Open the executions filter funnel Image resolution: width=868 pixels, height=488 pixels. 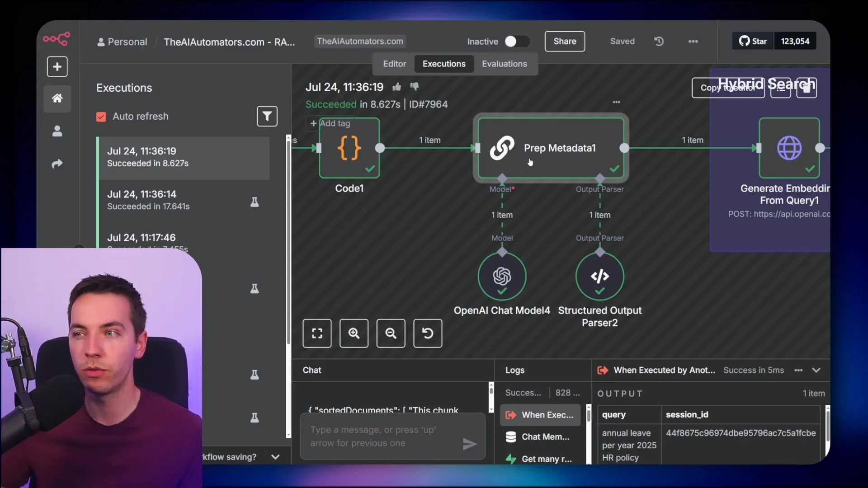pyautogui.click(x=267, y=116)
